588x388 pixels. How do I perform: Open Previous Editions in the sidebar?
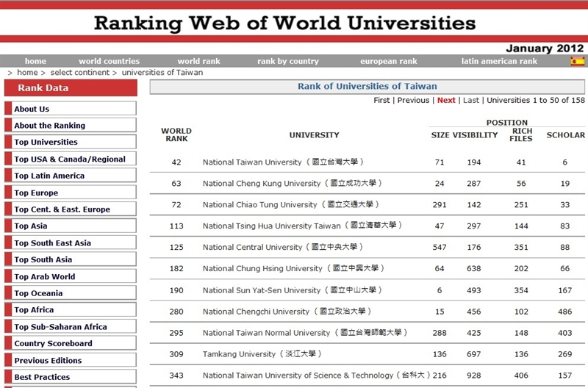pyautogui.click(x=48, y=361)
